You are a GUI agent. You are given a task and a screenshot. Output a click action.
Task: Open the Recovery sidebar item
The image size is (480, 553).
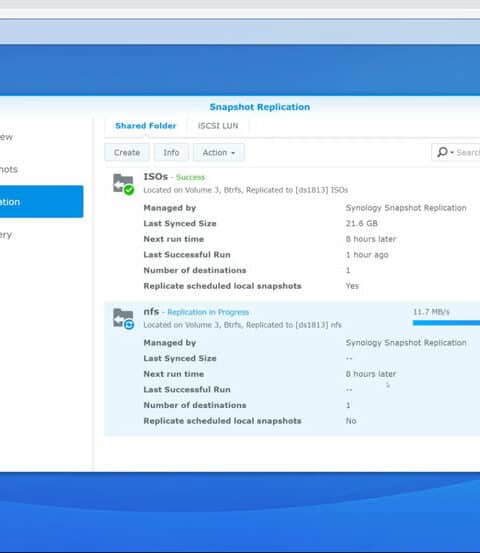point(6,235)
